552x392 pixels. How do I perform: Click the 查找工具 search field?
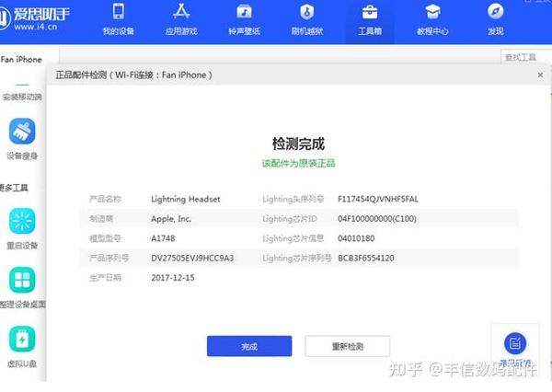tap(526, 57)
